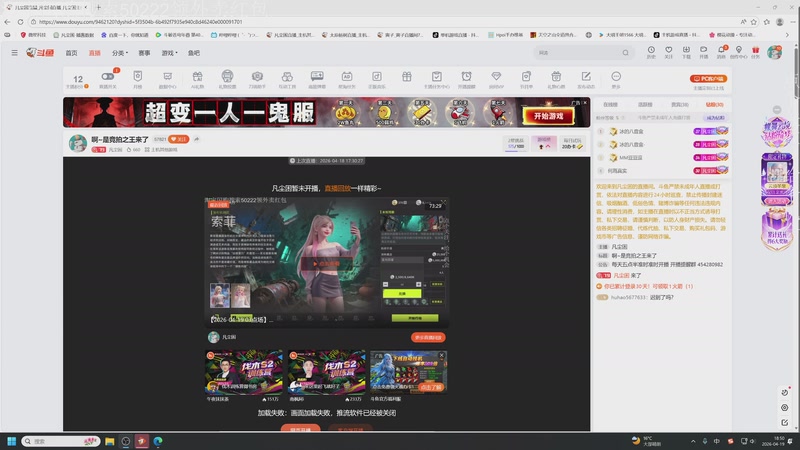
Task: Close the game ad thumbnail
Action: coord(442,355)
